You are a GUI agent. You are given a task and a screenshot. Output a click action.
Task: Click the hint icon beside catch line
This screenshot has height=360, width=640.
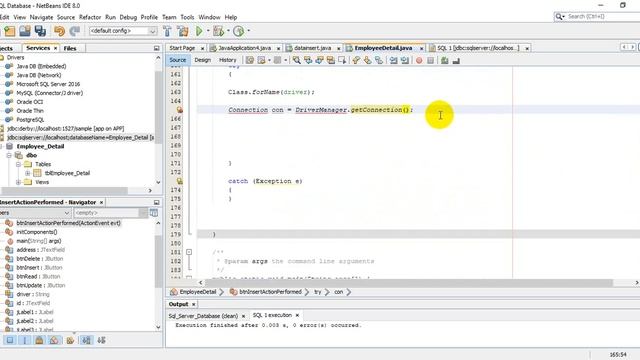point(180,181)
